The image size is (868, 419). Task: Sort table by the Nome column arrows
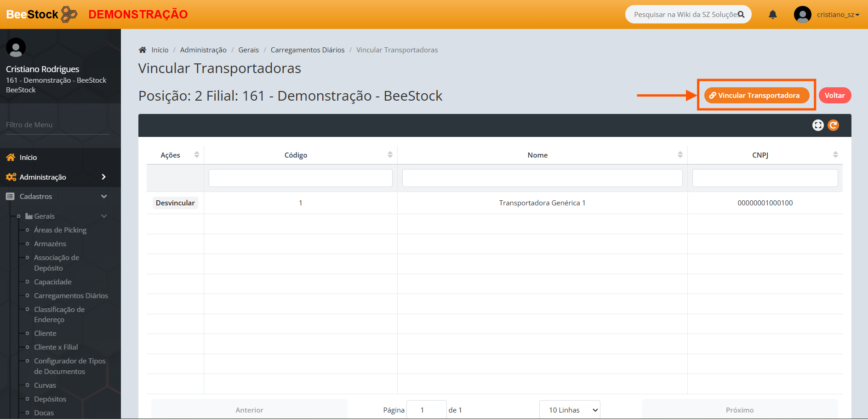pyautogui.click(x=680, y=155)
